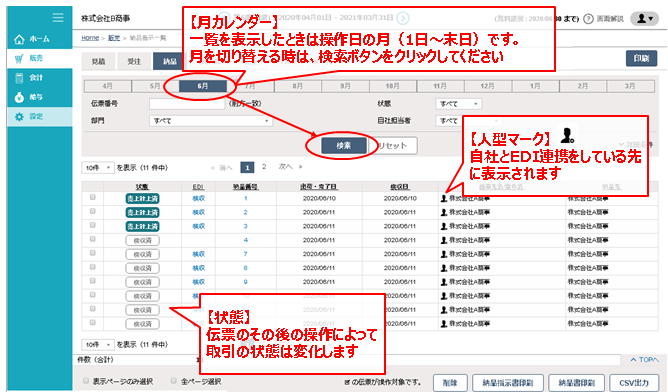668x392 pixels.
Task: Tick the checkbox for delivery number 8
Action: [x=92, y=267]
